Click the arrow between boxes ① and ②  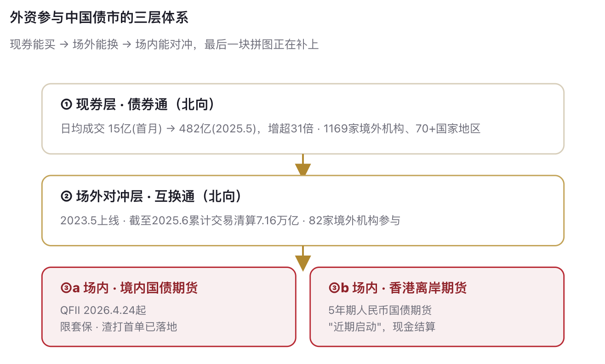pyautogui.click(x=303, y=165)
